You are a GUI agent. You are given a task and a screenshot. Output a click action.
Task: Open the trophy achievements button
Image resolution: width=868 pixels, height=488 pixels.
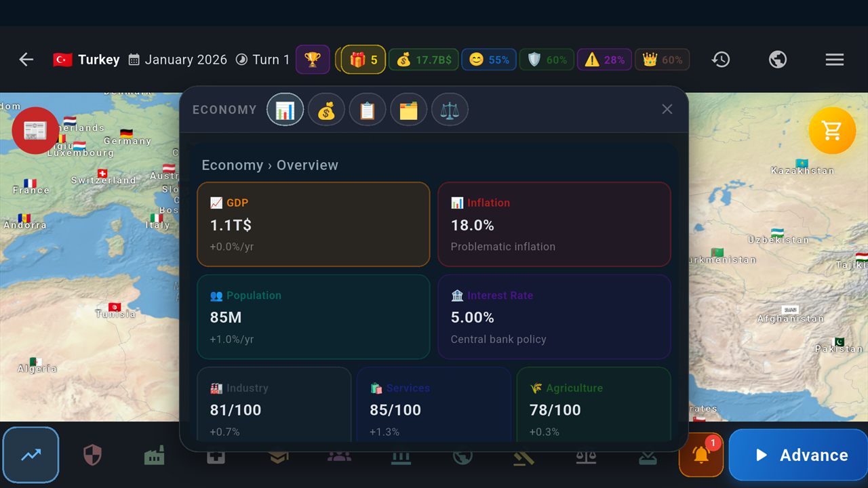[313, 60]
